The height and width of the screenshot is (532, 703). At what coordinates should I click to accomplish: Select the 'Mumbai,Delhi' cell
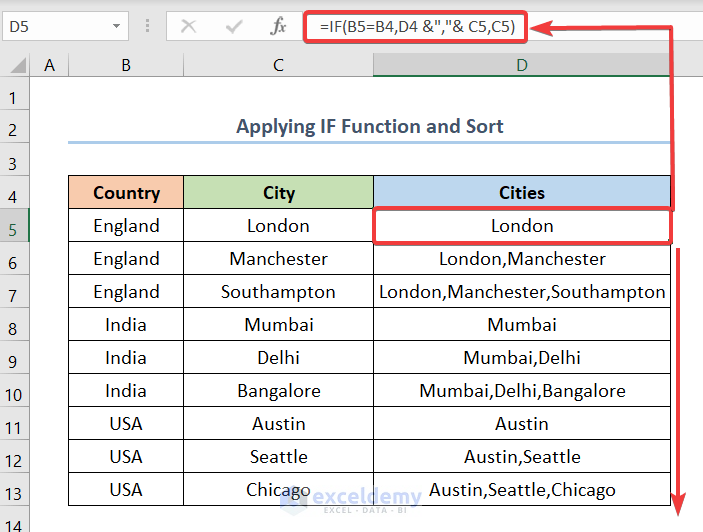point(522,358)
